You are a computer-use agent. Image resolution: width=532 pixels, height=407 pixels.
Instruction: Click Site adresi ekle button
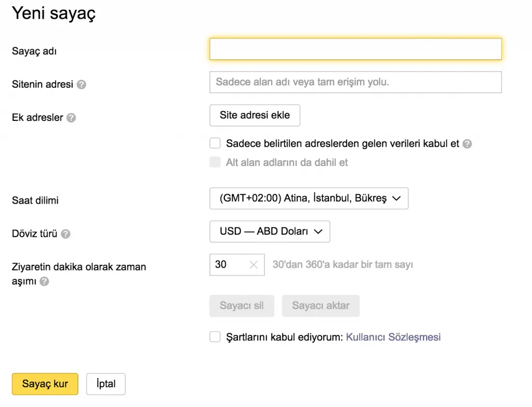[x=255, y=115]
